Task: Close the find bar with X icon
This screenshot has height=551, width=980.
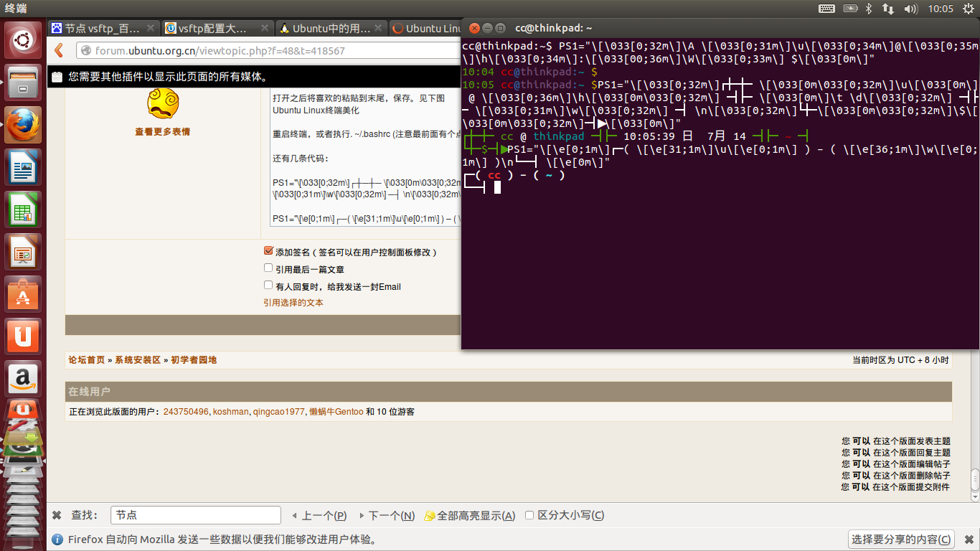Action: [x=57, y=515]
